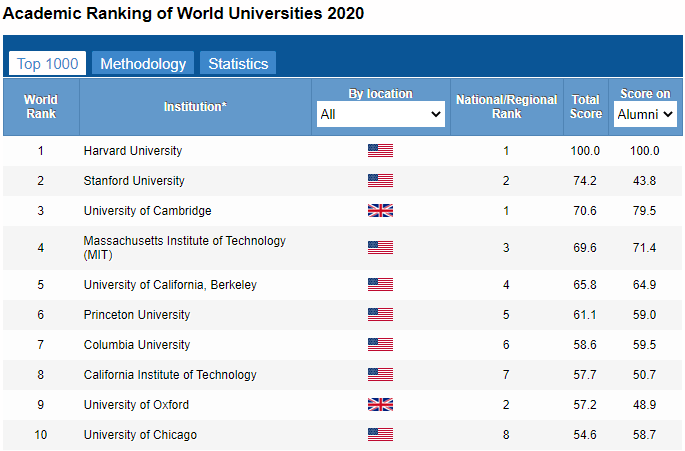Click the UK flag beside University of Cambridge
685x451 pixels.
pos(380,211)
